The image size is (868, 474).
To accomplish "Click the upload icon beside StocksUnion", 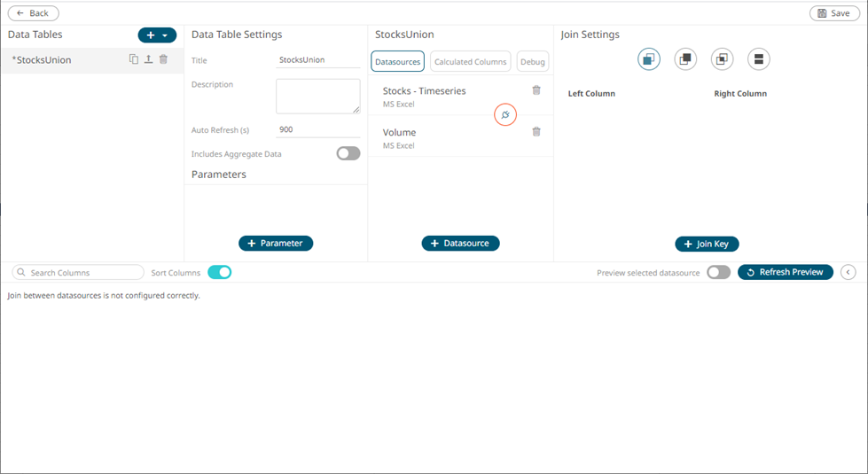I will (148, 59).
